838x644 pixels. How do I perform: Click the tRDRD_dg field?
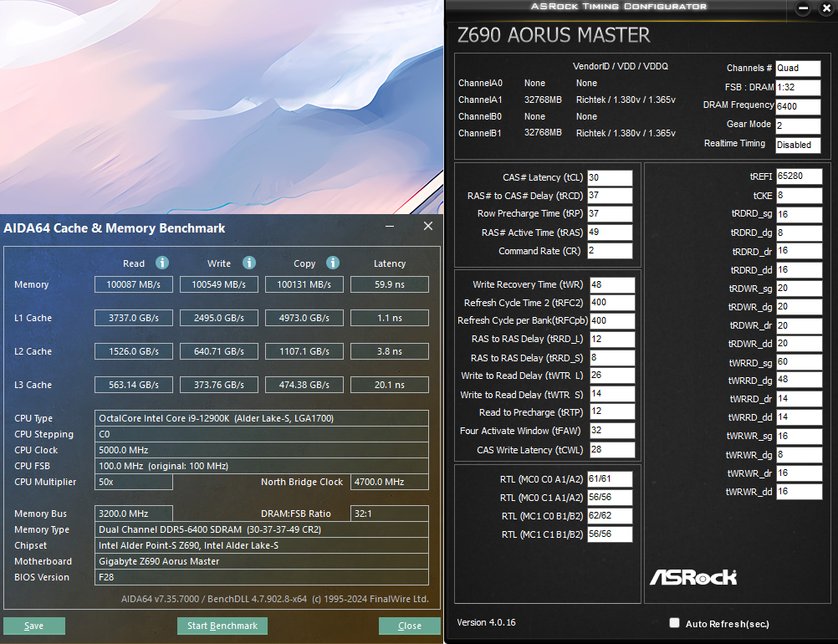[x=799, y=233]
